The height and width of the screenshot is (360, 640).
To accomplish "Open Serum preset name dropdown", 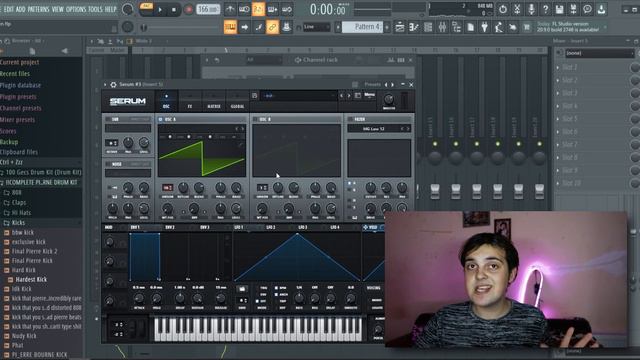I will point(298,96).
